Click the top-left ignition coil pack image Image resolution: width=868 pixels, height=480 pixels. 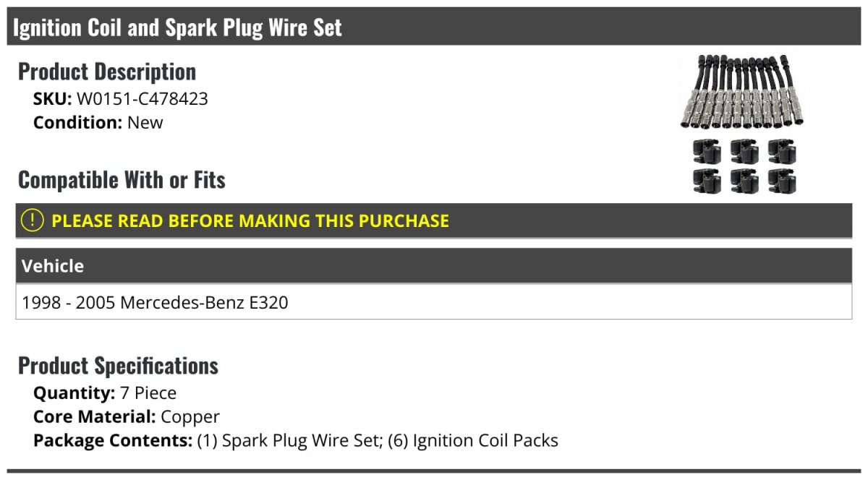(707, 151)
